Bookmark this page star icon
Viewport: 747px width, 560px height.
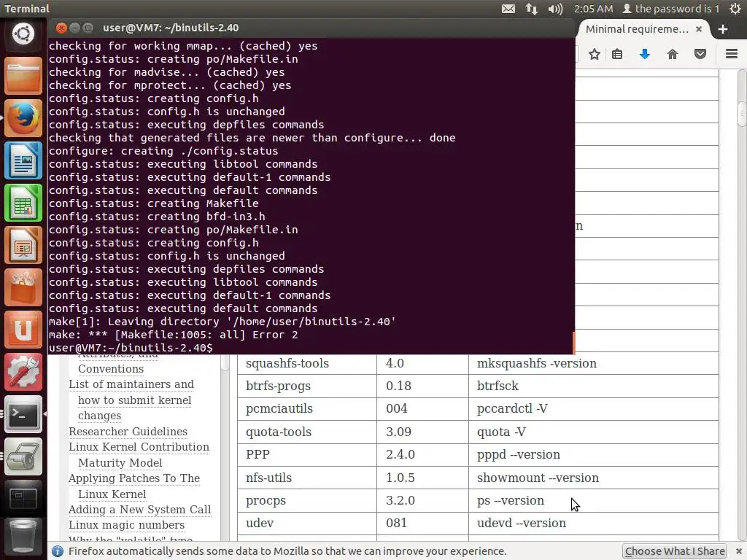click(594, 54)
